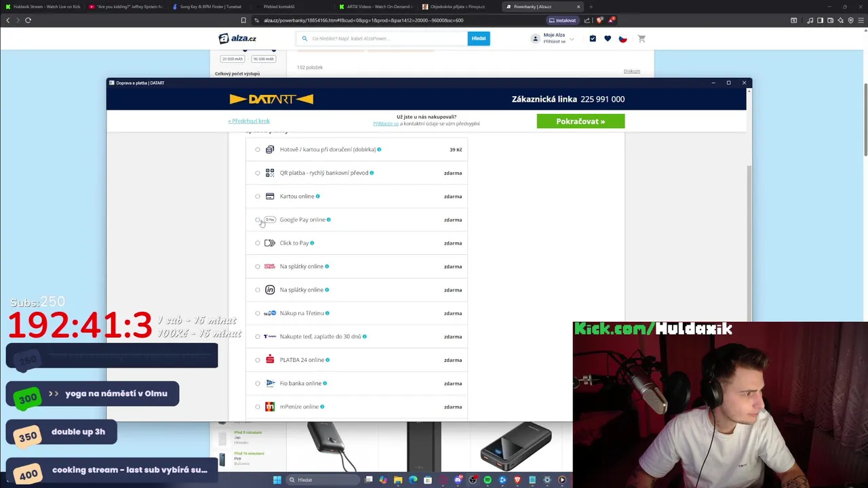Image resolution: width=868 pixels, height=488 pixels.
Task: Choose Click to Pay radio button
Action: 258,243
